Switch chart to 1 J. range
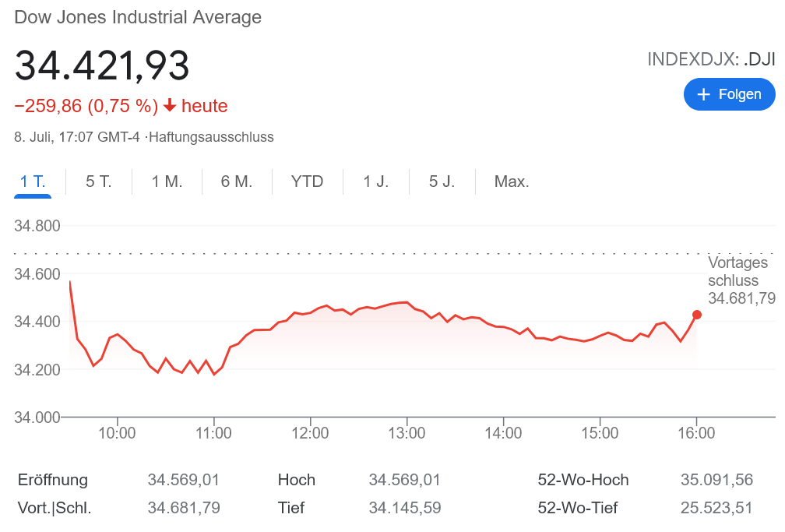The image size is (785, 532). (376, 181)
